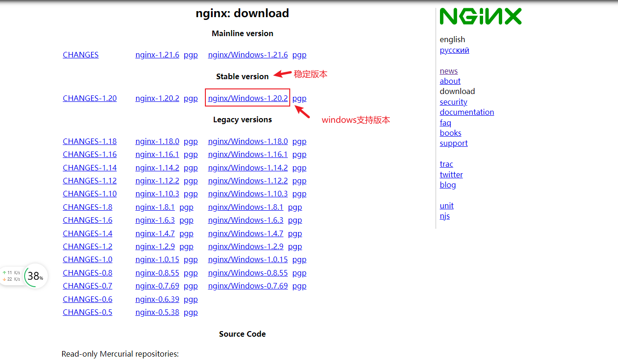Click the NGINX logo
618x364 pixels.
point(481,16)
